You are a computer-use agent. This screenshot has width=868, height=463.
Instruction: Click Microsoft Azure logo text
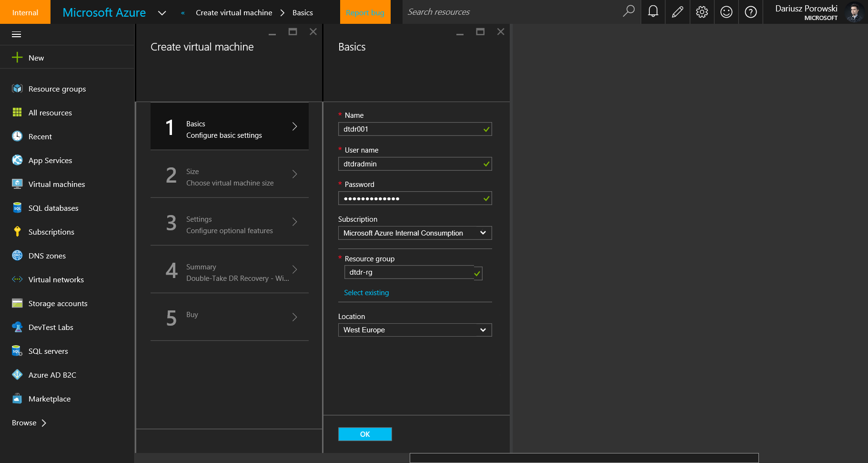pos(104,12)
